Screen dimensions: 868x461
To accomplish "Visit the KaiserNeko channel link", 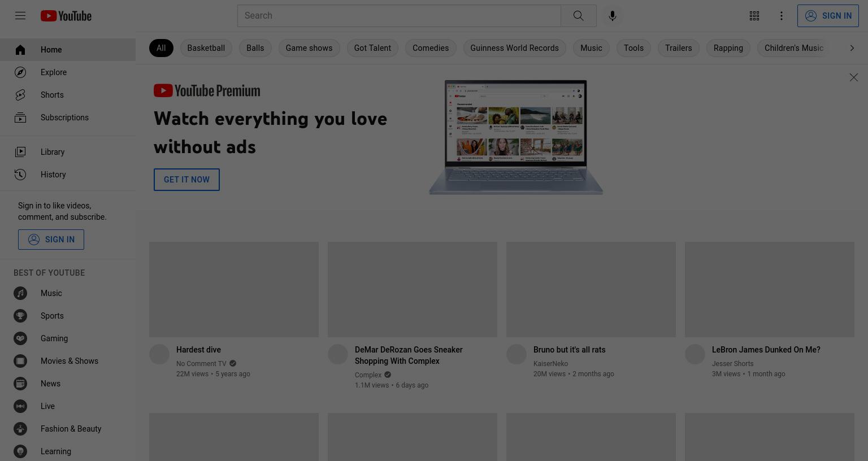I will [550, 364].
